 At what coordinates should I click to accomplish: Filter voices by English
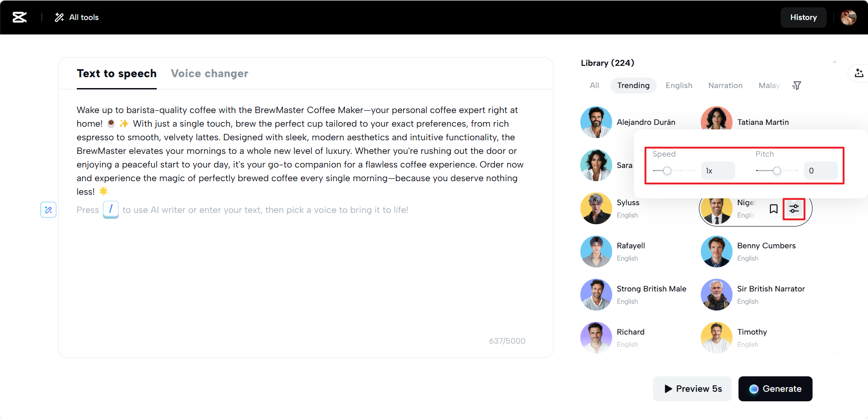(679, 85)
